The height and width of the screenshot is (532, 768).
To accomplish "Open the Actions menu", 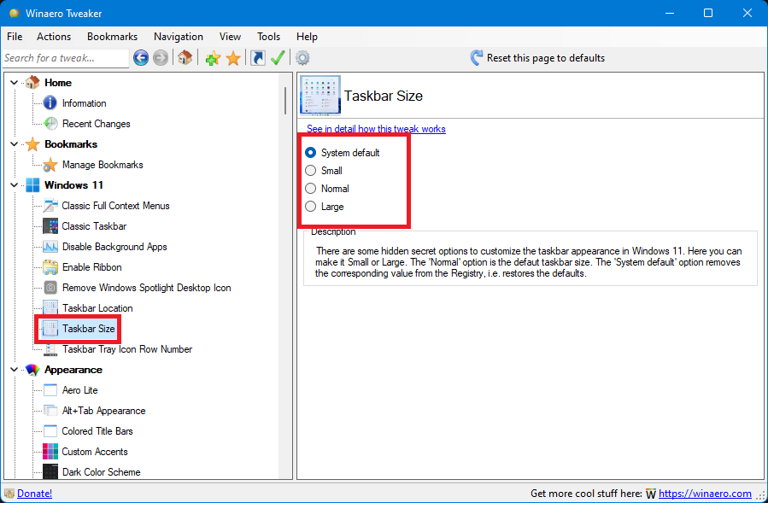I will [54, 37].
